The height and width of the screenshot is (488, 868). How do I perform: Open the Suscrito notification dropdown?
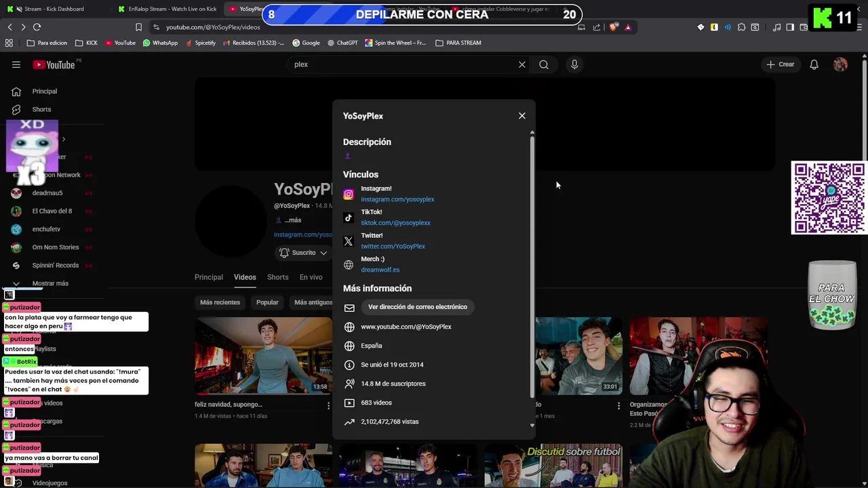304,253
